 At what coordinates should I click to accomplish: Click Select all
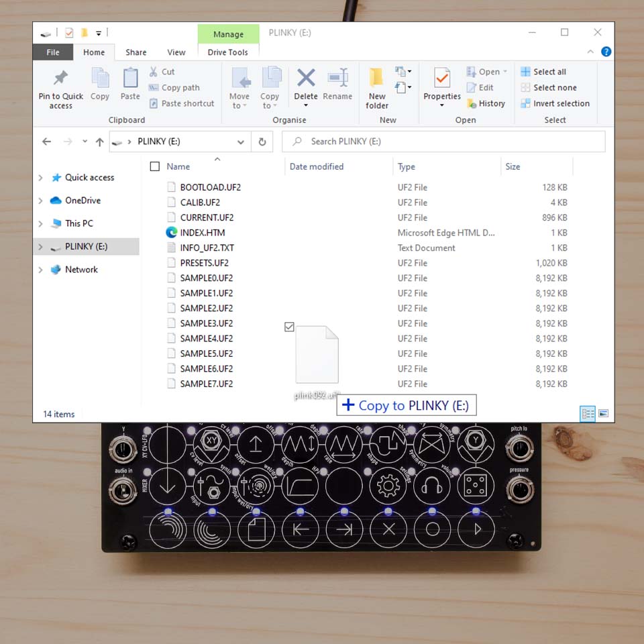(543, 72)
